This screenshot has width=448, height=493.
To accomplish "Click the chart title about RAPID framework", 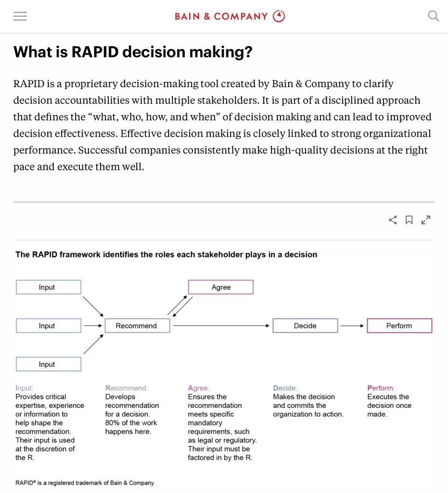I will (x=166, y=255).
